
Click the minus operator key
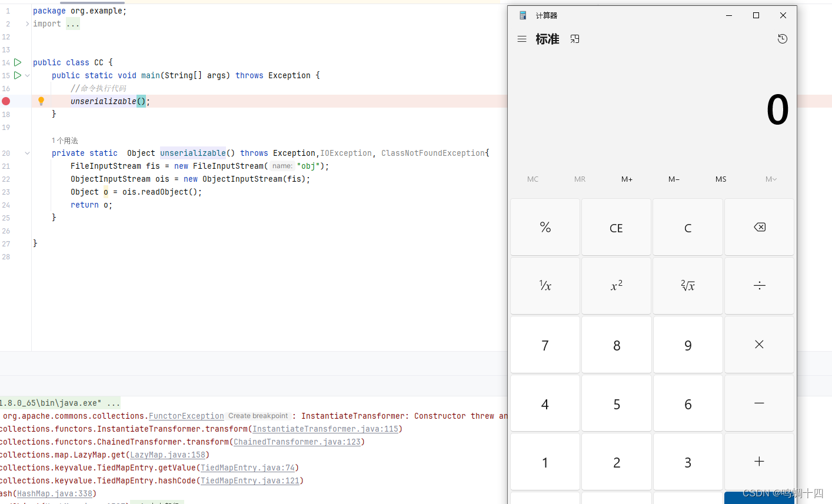[759, 403]
